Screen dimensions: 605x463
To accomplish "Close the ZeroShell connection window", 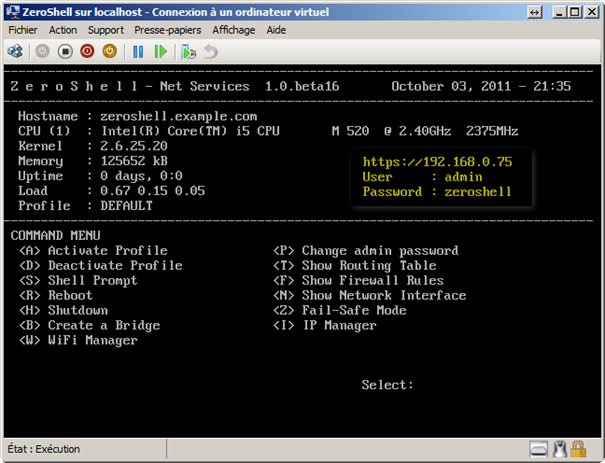I will pos(591,12).
